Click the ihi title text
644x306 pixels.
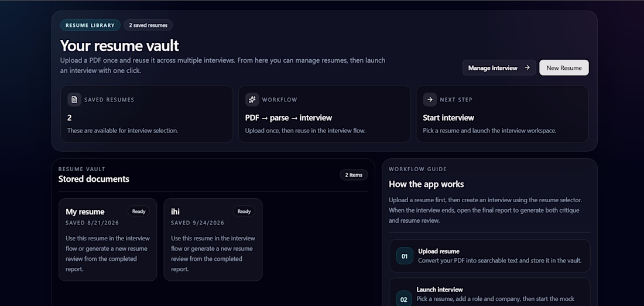click(176, 212)
